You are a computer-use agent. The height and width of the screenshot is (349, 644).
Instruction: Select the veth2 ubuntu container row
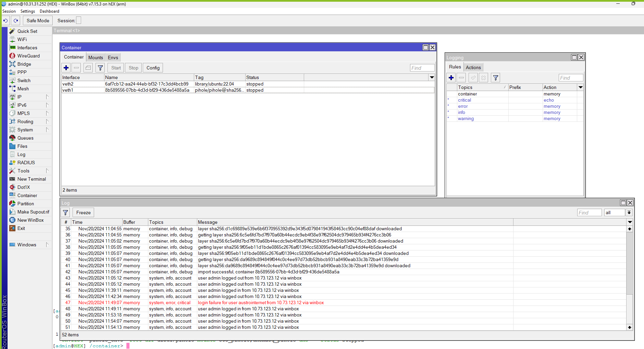click(248, 84)
